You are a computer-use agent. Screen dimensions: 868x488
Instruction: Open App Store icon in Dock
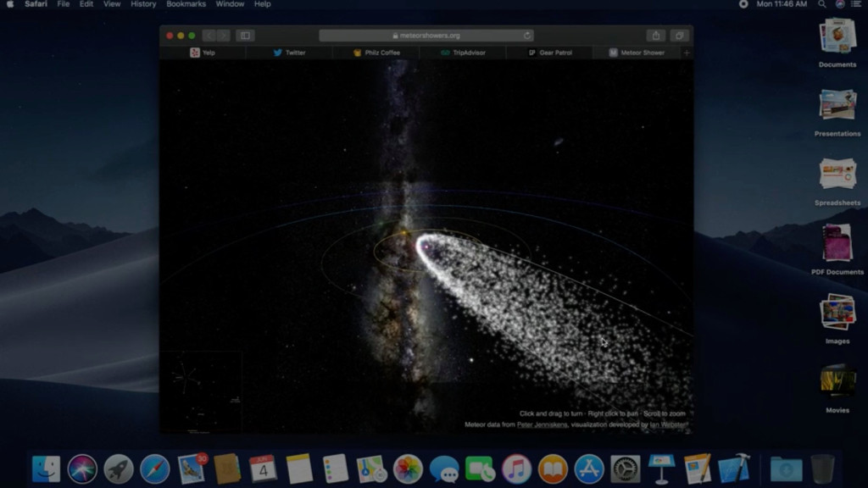tap(589, 469)
